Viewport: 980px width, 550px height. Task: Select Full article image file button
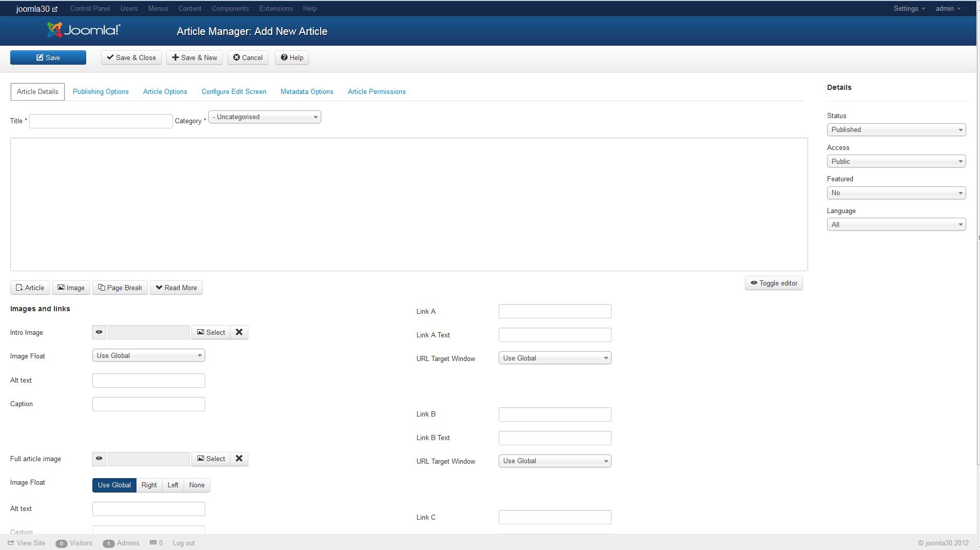[211, 459]
